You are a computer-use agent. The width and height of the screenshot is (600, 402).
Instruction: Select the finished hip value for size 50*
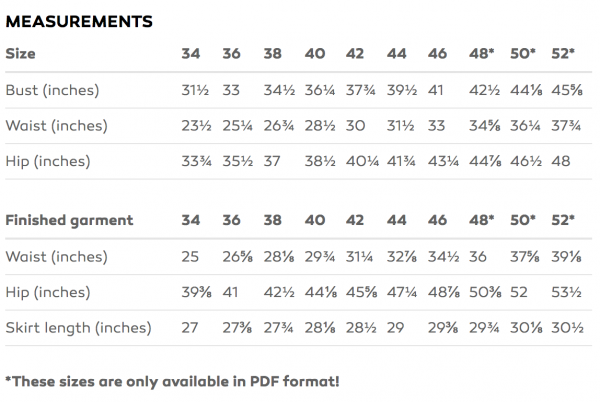click(520, 292)
